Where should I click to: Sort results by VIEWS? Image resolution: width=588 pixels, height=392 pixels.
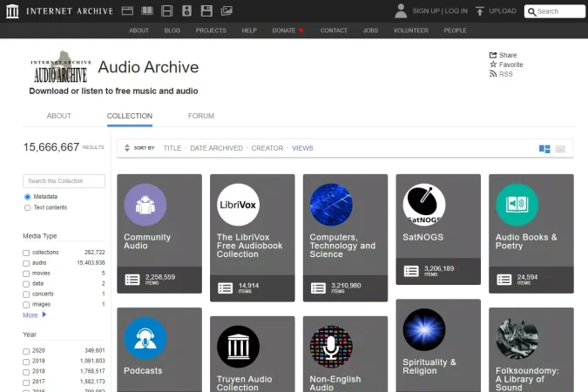(x=302, y=148)
